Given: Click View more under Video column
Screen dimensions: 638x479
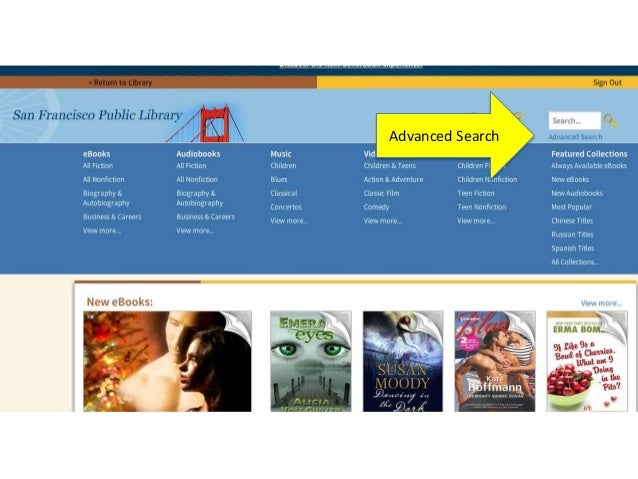Looking at the screenshot, I should tap(382, 221).
